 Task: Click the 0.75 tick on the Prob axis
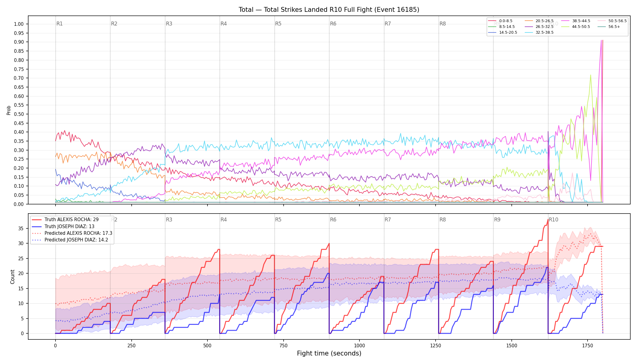click(x=19, y=69)
